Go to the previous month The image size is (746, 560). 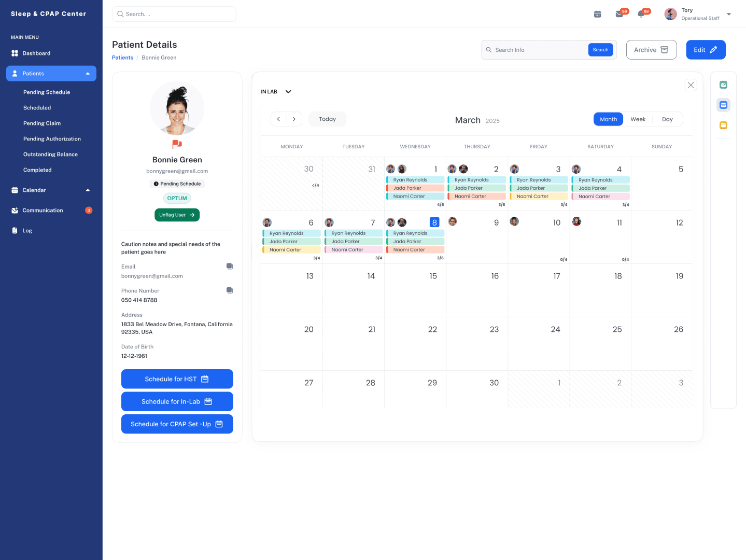pyautogui.click(x=278, y=119)
